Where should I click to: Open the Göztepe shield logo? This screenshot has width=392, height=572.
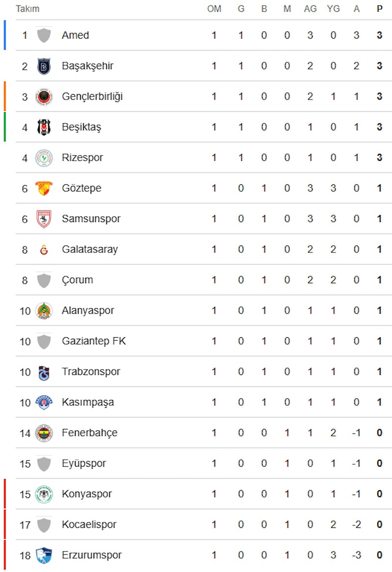(x=44, y=188)
